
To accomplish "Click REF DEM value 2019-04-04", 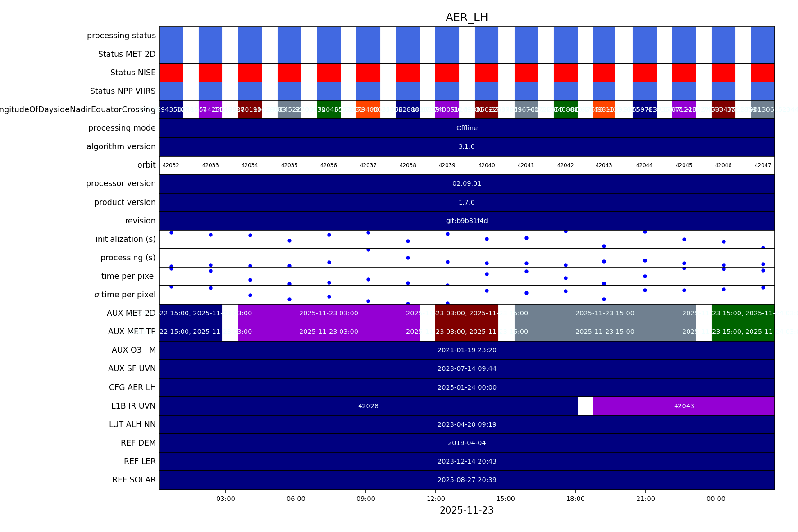I will pos(466,443).
